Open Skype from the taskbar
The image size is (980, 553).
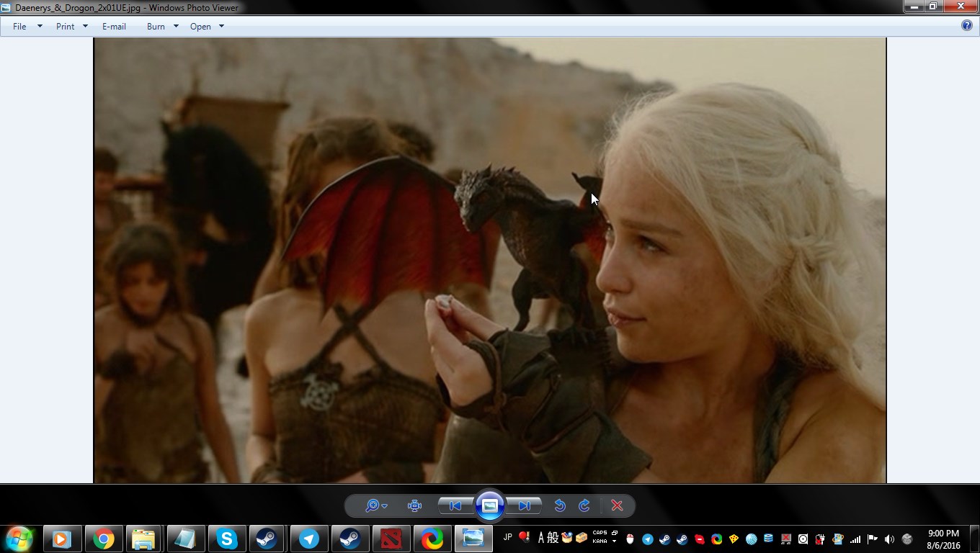[x=226, y=539]
